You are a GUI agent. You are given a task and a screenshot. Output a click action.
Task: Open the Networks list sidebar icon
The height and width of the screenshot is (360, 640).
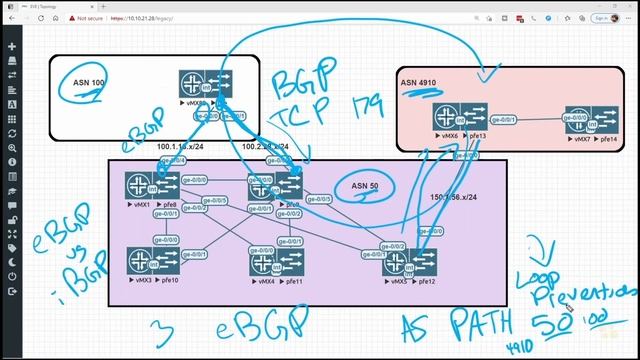(x=12, y=75)
